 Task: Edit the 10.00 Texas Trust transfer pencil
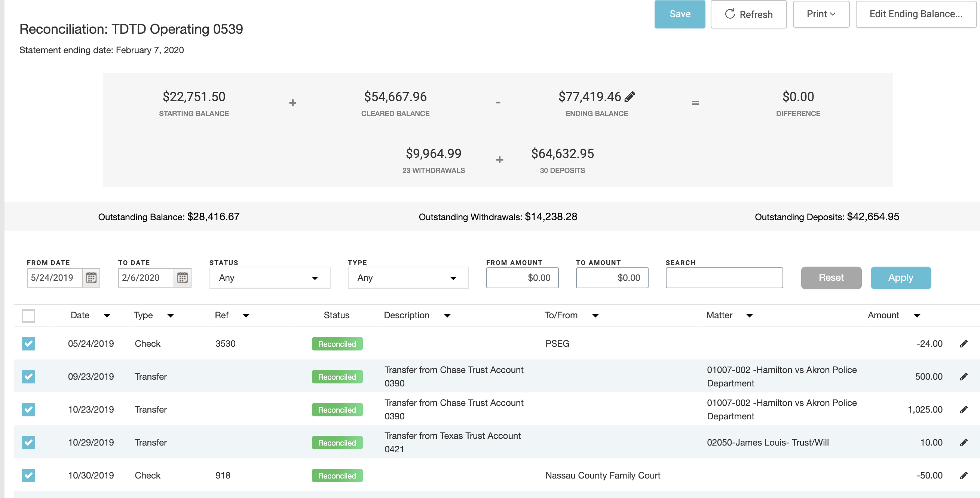coord(963,443)
